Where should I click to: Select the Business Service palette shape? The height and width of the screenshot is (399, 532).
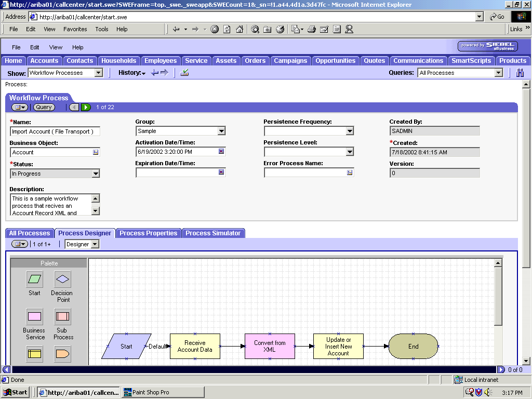pyautogui.click(x=34, y=317)
